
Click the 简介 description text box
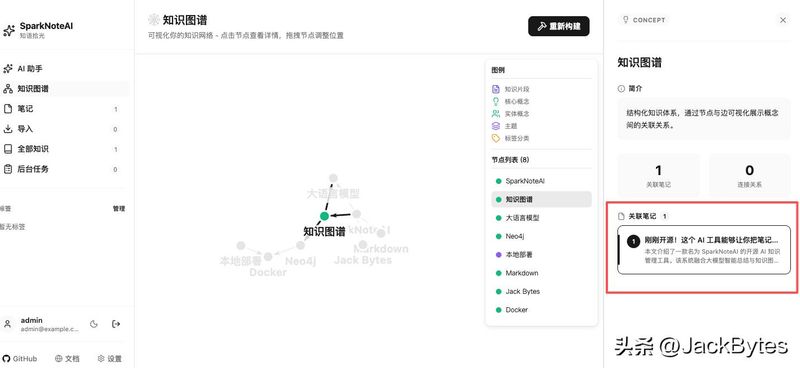point(704,119)
